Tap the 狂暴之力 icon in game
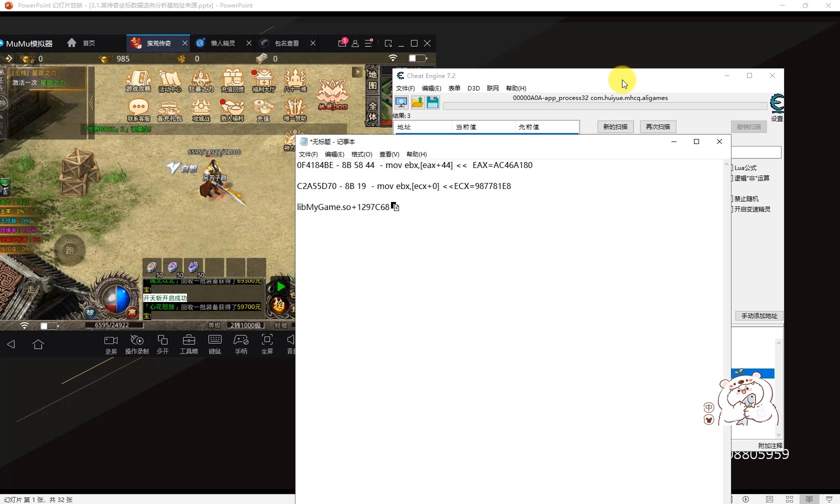The height and width of the screenshot is (504, 840). click(x=201, y=81)
